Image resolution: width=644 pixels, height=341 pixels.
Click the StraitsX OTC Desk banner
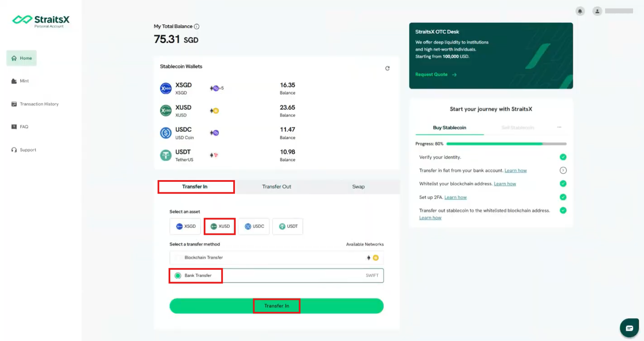click(491, 56)
